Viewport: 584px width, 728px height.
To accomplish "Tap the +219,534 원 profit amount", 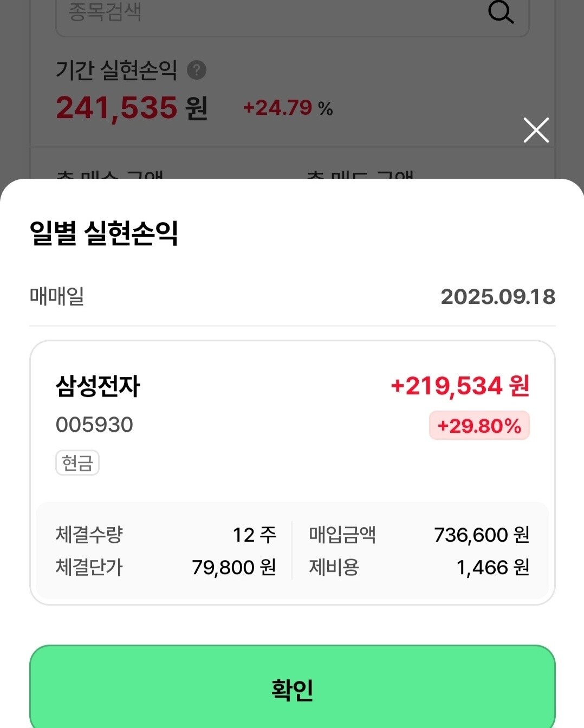I will (460, 386).
